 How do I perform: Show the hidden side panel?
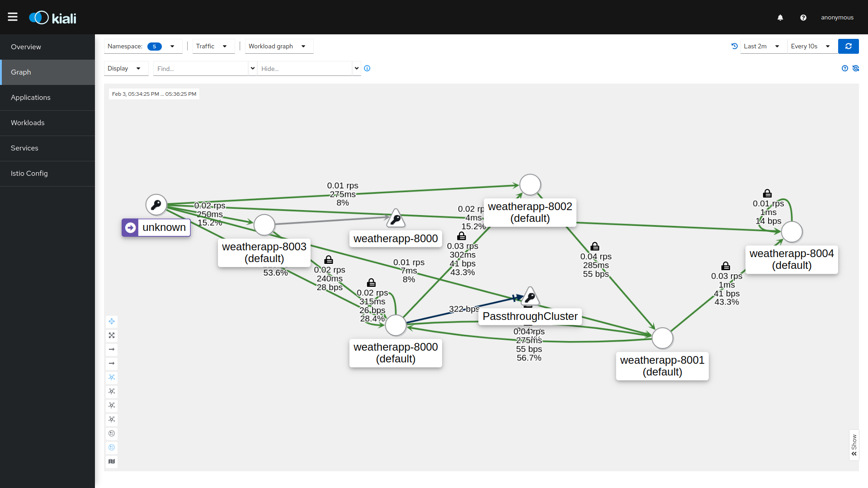point(854,445)
